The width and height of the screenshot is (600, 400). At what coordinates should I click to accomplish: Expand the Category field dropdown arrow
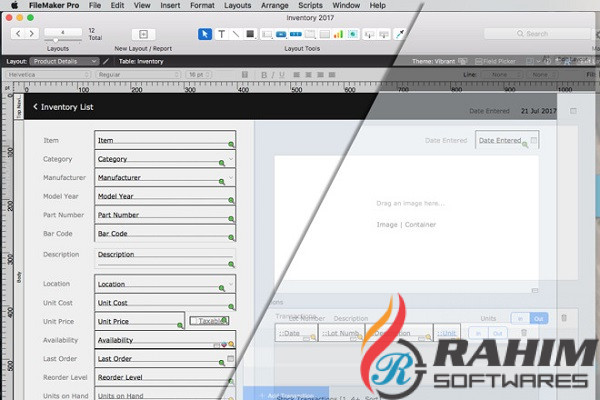click(x=231, y=159)
